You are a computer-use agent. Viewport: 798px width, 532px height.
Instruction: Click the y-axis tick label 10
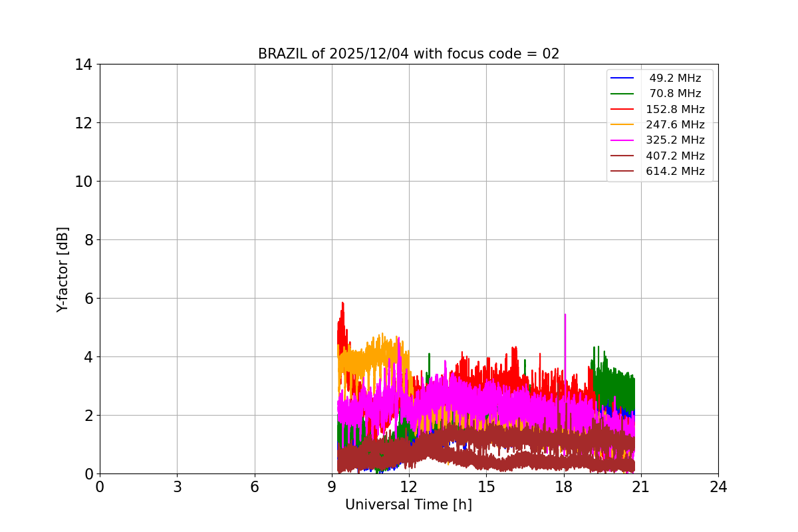(x=83, y=182)
